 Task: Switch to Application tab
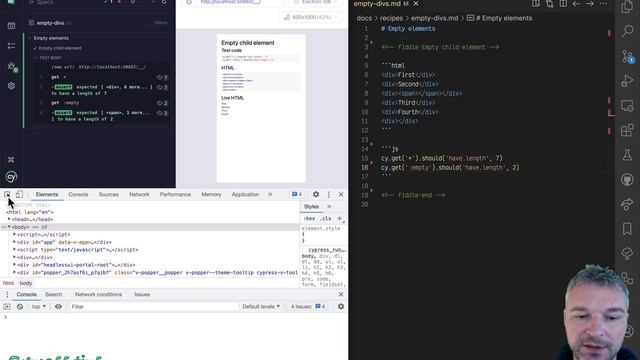(x=245, y=195)
